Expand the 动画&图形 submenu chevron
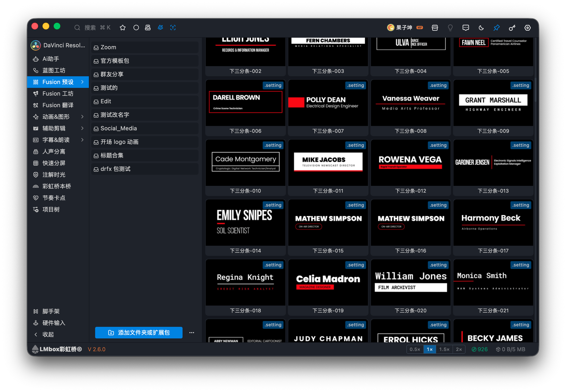The image size is (566, 392). coord(82,117)
